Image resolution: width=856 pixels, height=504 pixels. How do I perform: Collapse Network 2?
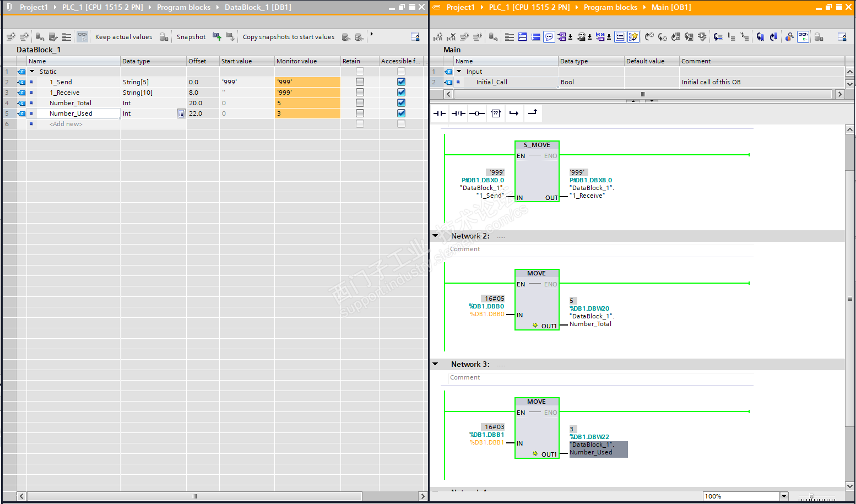click(435, 236)
